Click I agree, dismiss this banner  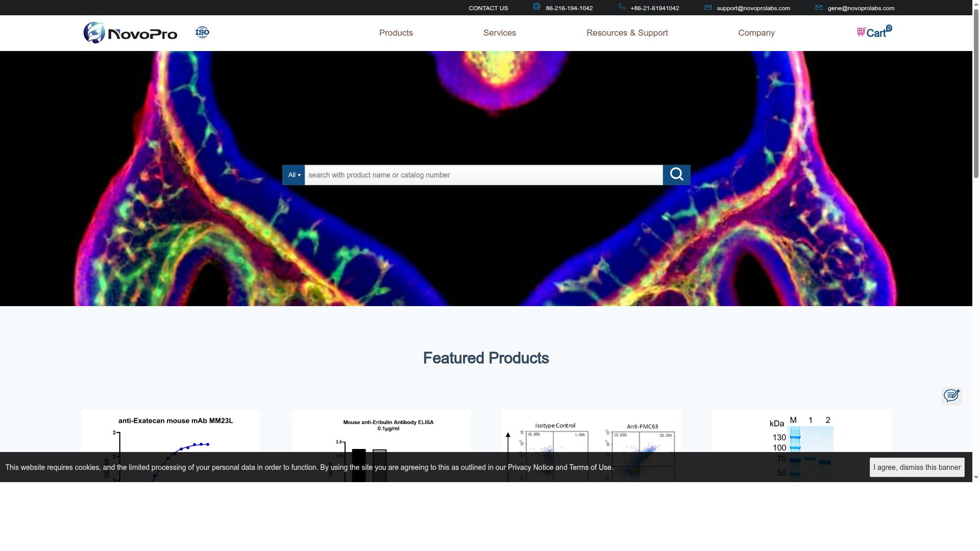(917, 467)
